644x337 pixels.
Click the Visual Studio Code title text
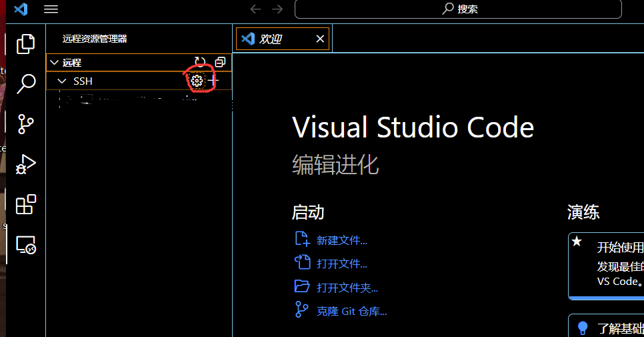(x=413, y=127)
